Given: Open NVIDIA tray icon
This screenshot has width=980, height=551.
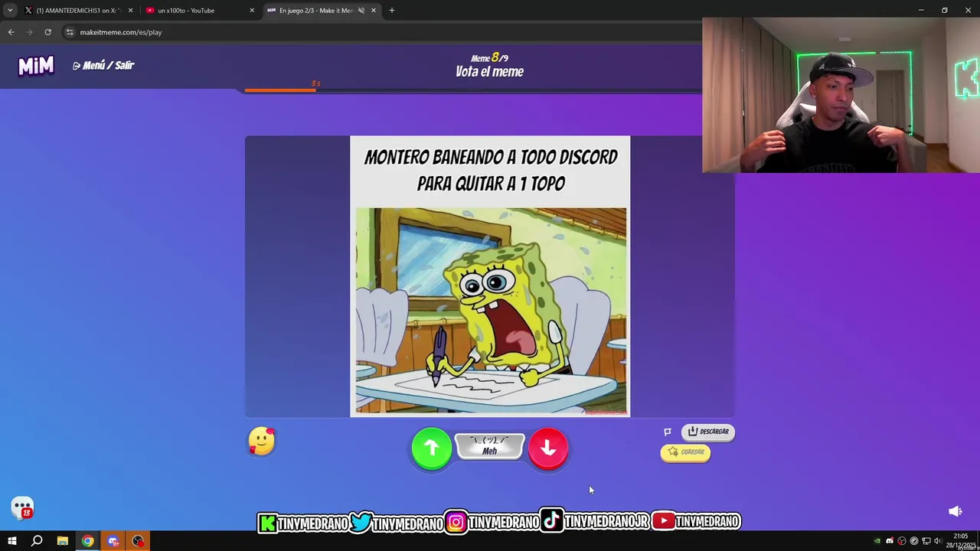Looking at the screenshot, I should pyautogui.click(x=877, y=541).
